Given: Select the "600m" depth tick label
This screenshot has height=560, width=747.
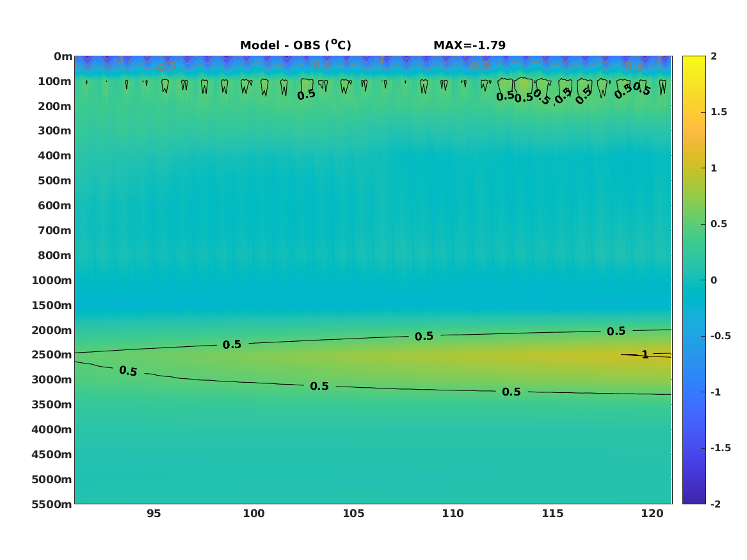Looking at the screenshot, I should point(55,205).
